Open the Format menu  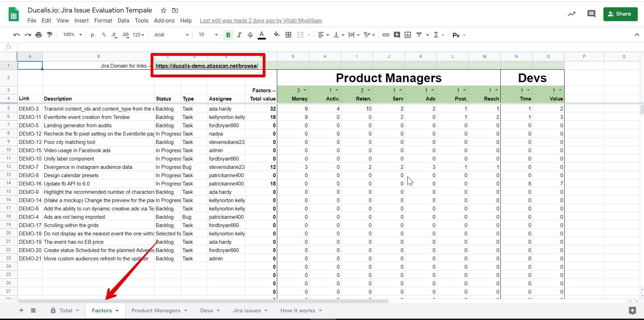(x=103, y=21)
